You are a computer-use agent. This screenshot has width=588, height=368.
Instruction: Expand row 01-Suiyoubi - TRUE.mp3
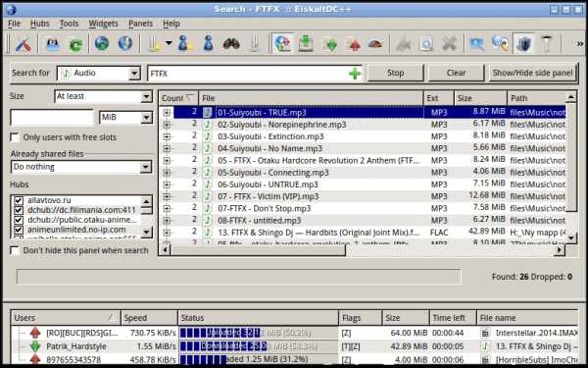pos(167,112)
